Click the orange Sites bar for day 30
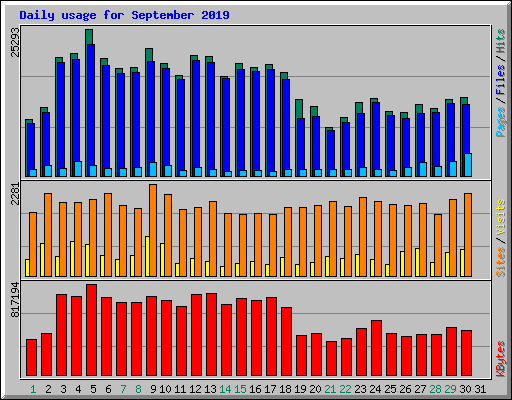The width and height of the screenshot is (512, 400). 468,235
